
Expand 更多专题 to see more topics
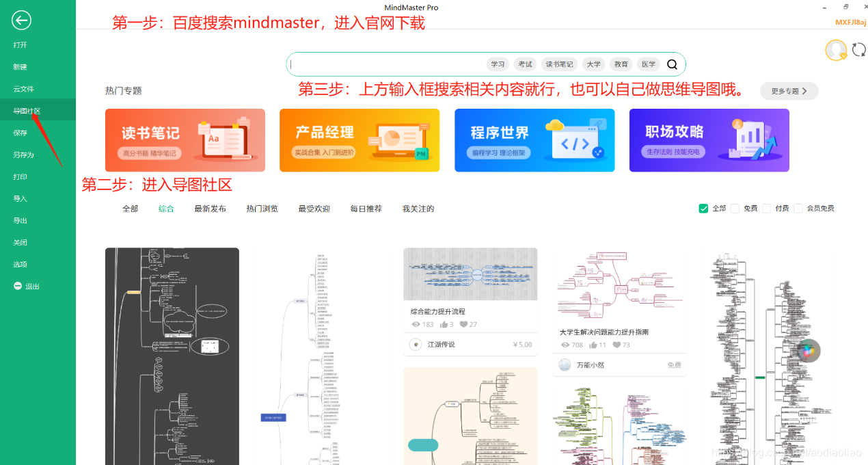(x=789, y=90)
